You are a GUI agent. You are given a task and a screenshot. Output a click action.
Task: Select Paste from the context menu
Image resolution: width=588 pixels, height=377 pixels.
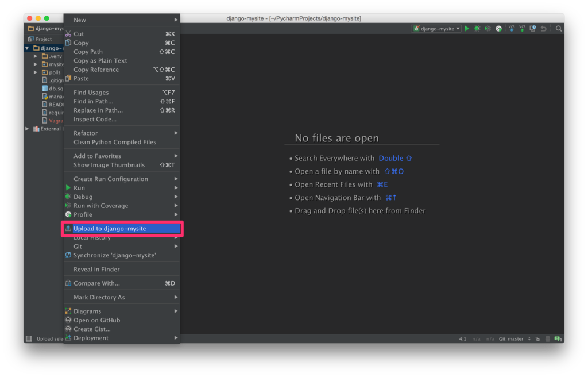(122, 79)
